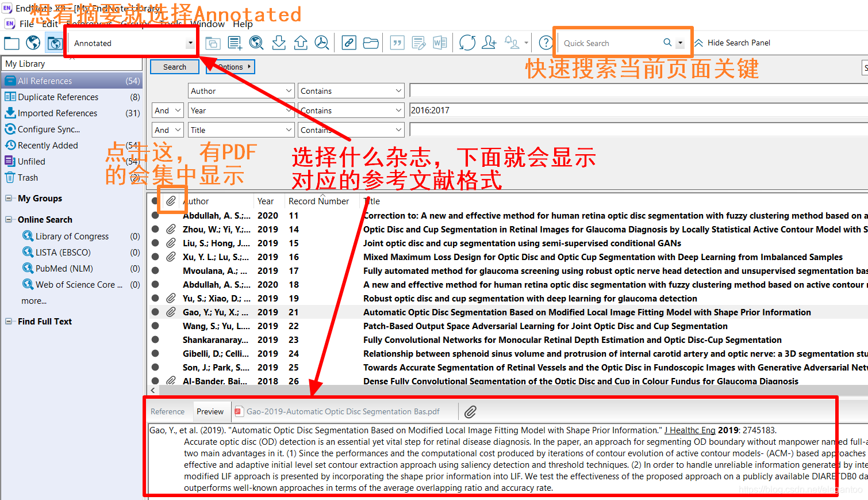Image resolution: width=868 pixels, height=500 pixels.
Task: Click Hide Search Panel
Action: 732,43
